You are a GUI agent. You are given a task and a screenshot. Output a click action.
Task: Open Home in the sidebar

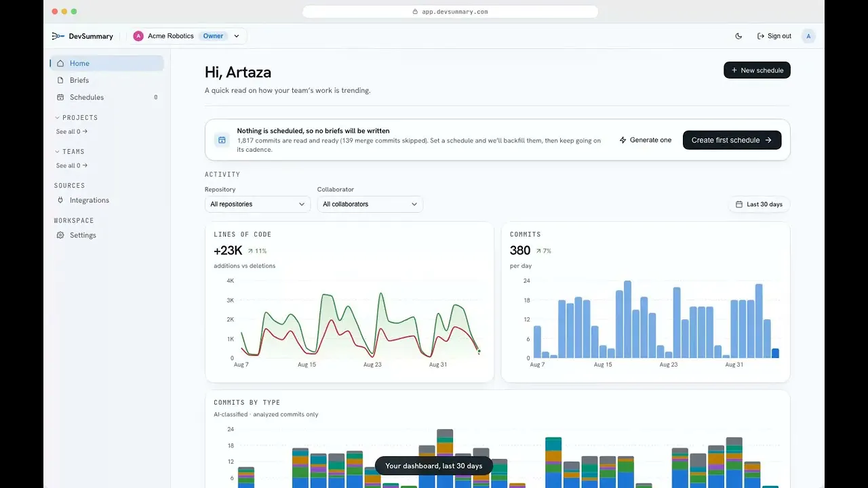click(107, 63)
